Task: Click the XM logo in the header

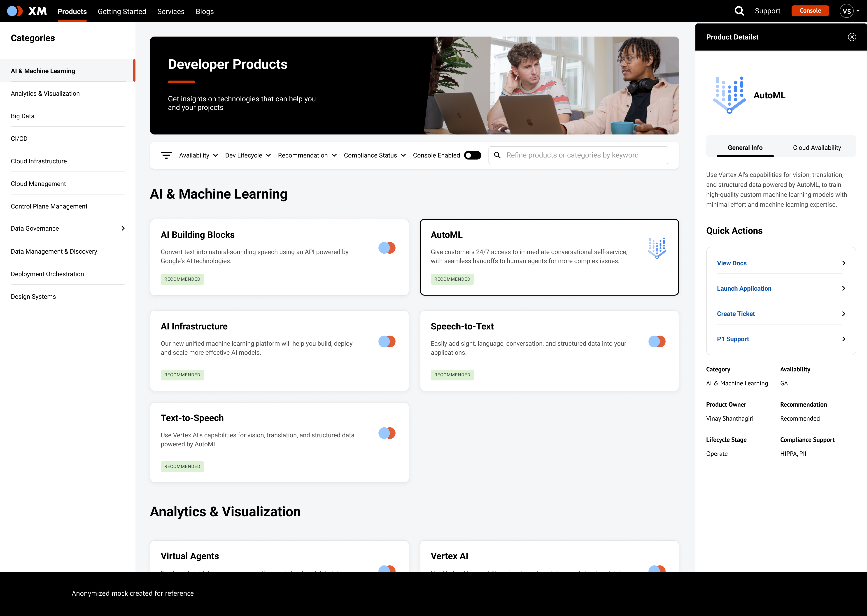Action: [x=27, y=11]
